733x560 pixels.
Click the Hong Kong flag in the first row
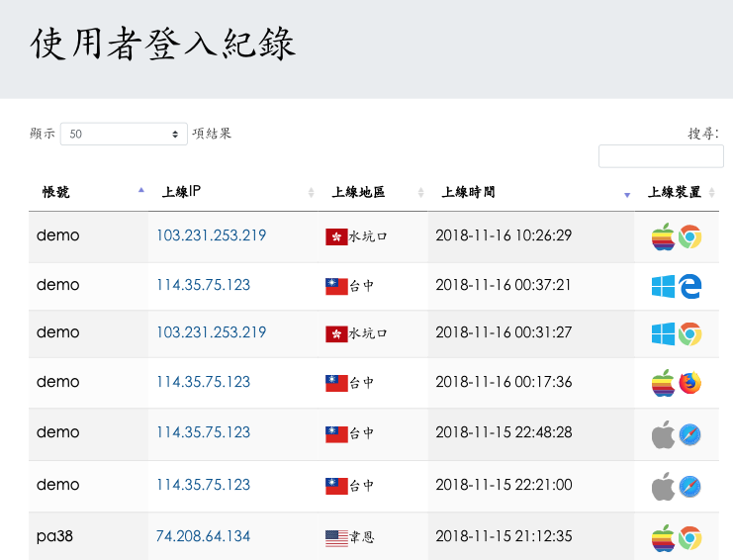point(336,237)
